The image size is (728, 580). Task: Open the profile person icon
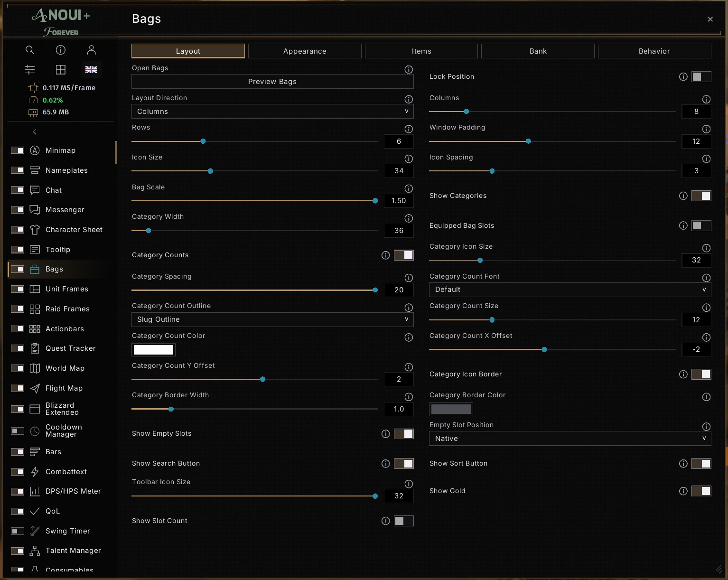tap(92, 50)
